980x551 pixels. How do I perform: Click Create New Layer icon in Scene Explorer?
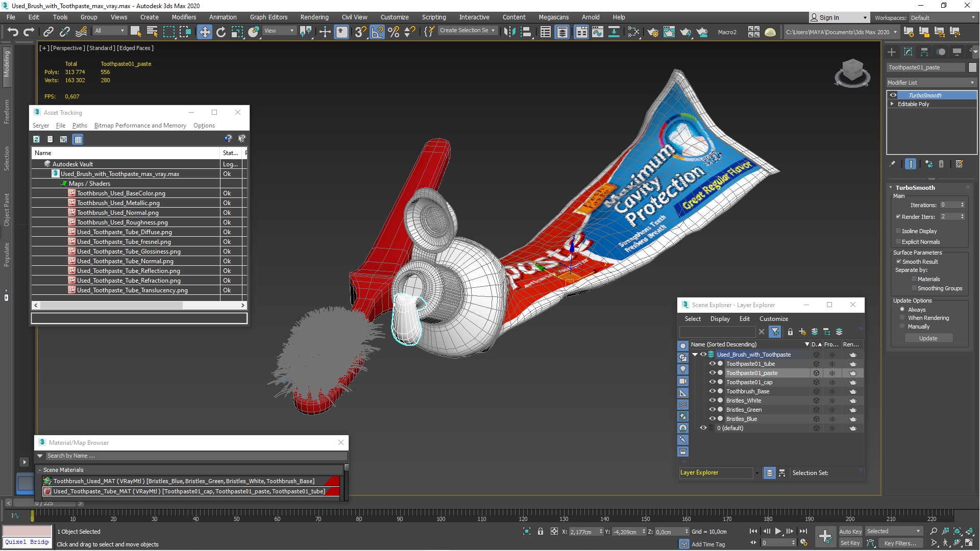[803, 332]
